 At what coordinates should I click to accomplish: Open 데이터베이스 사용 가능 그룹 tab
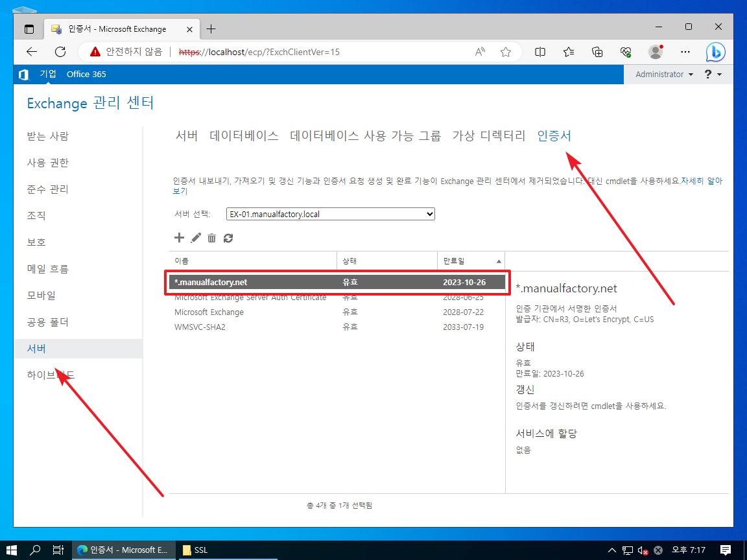pyautogui.click(x=366, y=135)
